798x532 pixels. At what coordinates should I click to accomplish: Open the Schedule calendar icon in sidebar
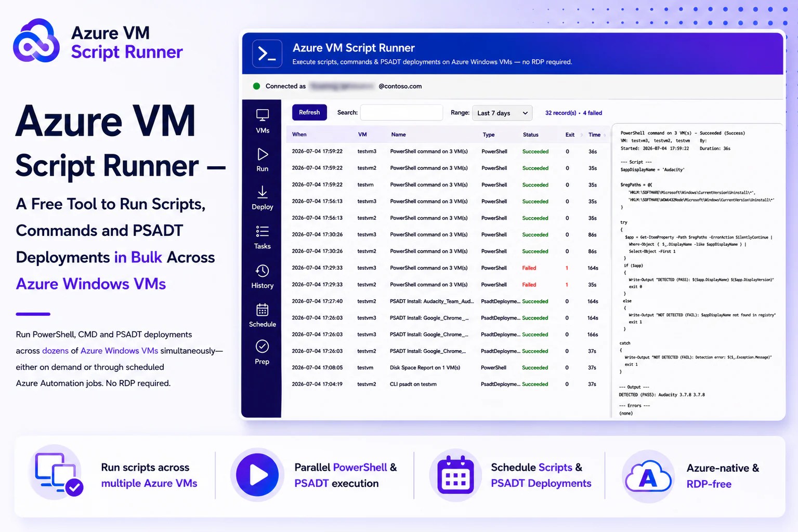(263, 310)
